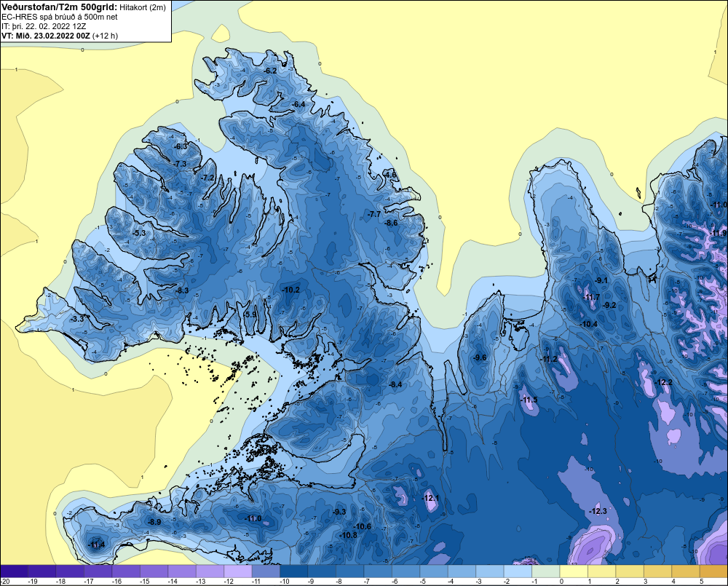Click the temperature label -12.1
The width and height of the screenshot is (728, 586).
[x=430, y=498]
